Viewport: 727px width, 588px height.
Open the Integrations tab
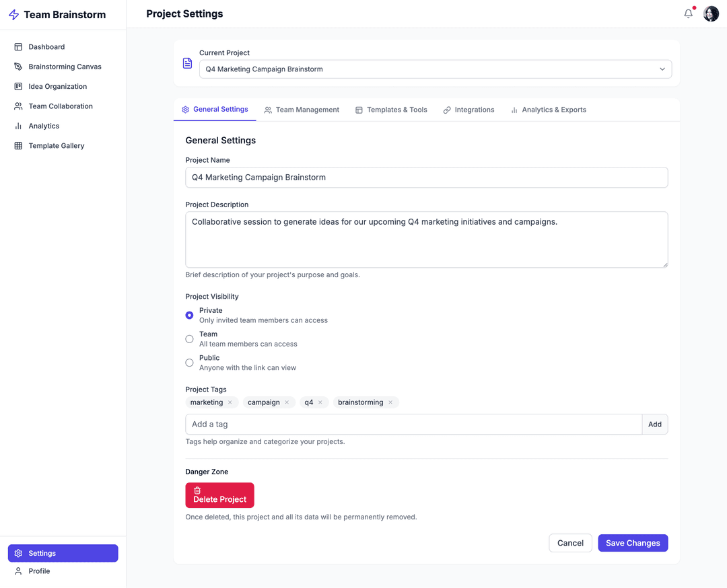tap(469, 110)
